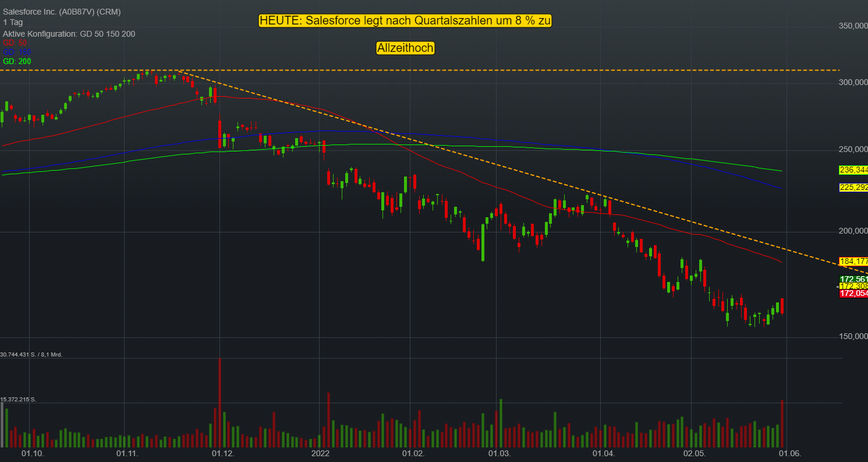Screen dimensions: 868x462
Task: Click the 01.04. date axis label
Action: tap(604, 453)
